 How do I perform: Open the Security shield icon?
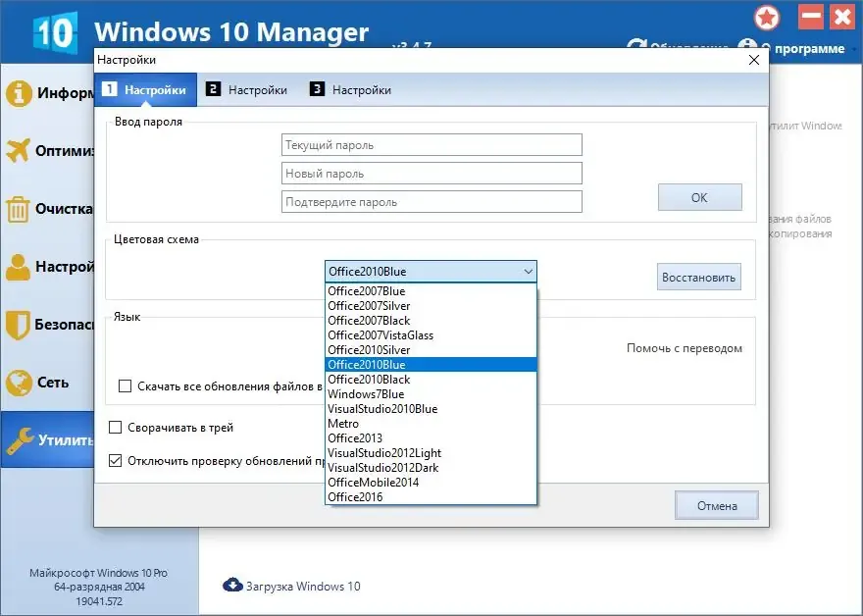(18, 325)
